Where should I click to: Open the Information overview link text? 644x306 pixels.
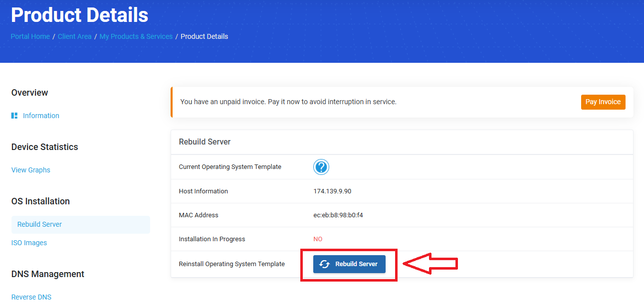coord(41,116)
